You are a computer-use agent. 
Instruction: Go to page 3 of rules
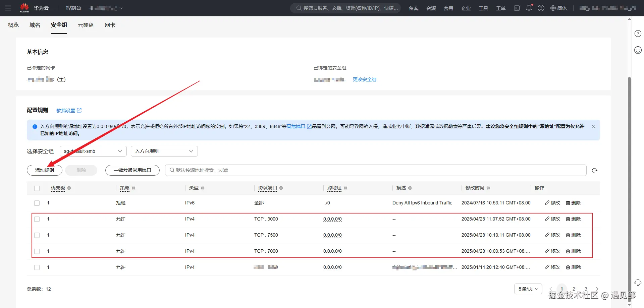586,289
